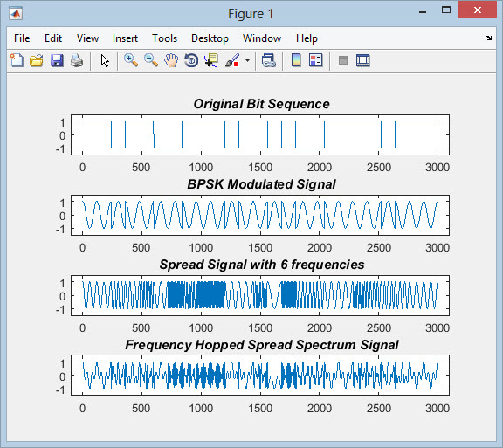
Task: Save the figure with the floppy disk icon
Action: (x=57, y=60)
